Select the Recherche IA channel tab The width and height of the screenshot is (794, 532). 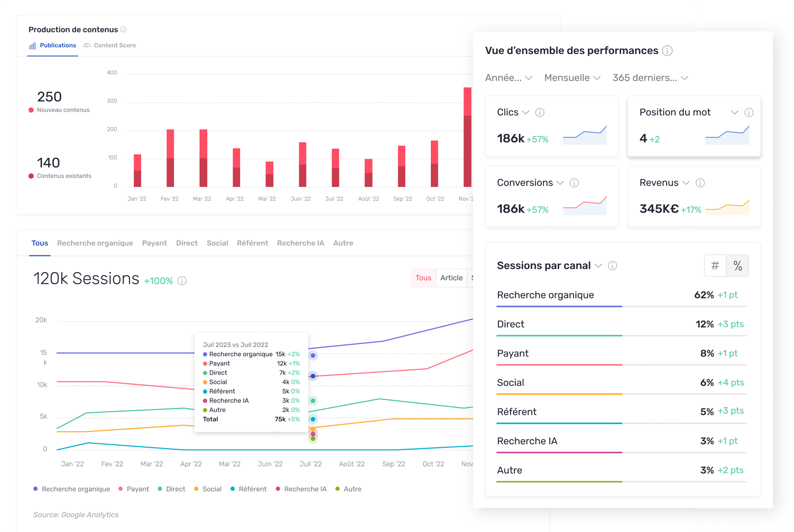pos(300,243)
